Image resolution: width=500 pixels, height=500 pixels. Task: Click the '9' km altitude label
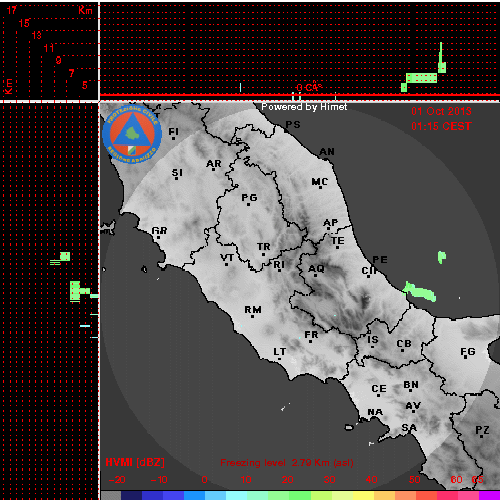59,60
